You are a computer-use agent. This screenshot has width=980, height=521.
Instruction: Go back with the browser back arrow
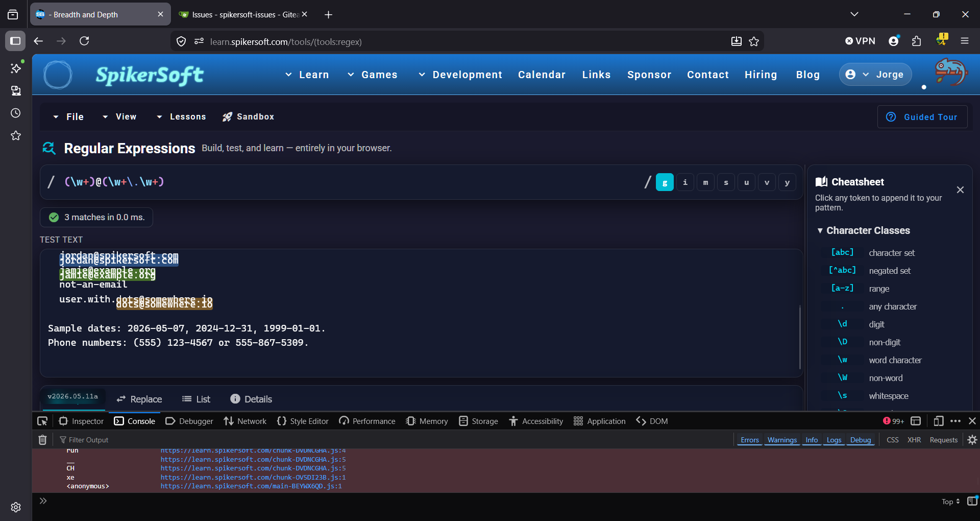(38, 41)
